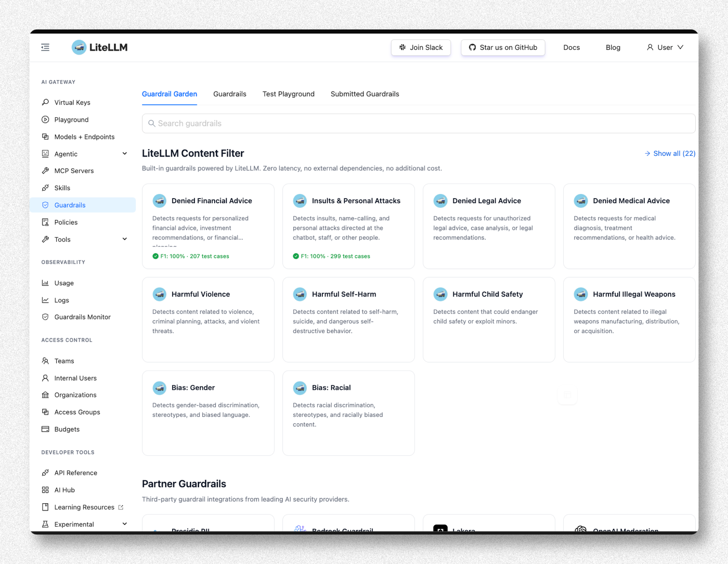The width and height of the screenshot is (728, 564).
Task: Click "F1: 100% · 207 test cases" text
Action: click(194, 256)
